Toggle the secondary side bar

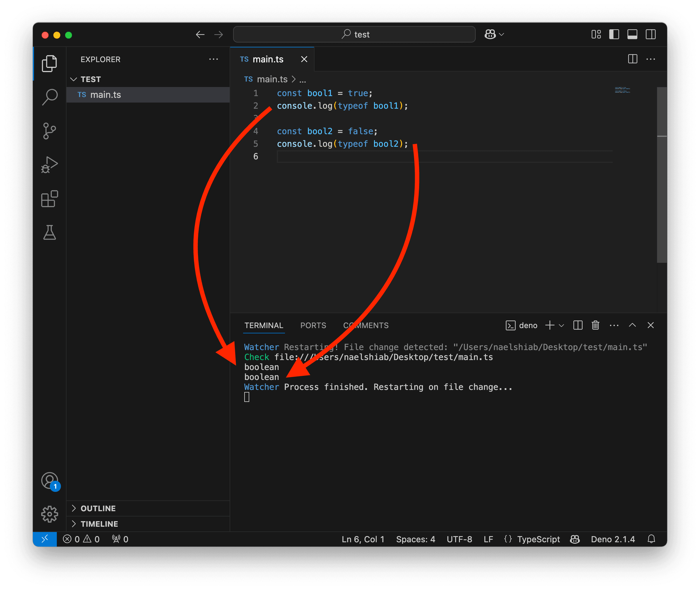(651, 35)
